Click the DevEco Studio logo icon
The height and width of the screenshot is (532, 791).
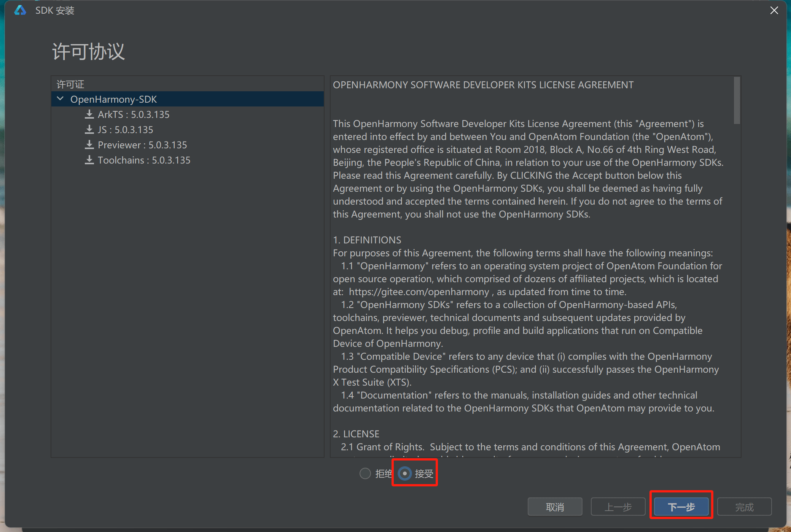coord(20,10)
